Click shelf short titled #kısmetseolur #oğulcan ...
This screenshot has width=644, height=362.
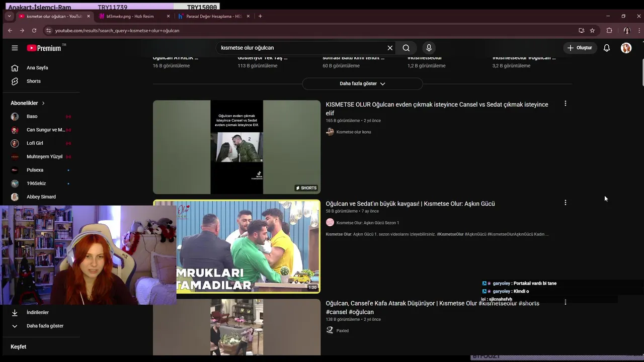[524, 58]
